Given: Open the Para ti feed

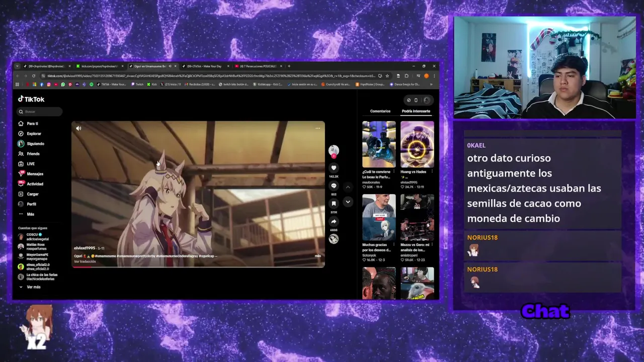Looking at the screenshot, I should click(x=28, y=124).
